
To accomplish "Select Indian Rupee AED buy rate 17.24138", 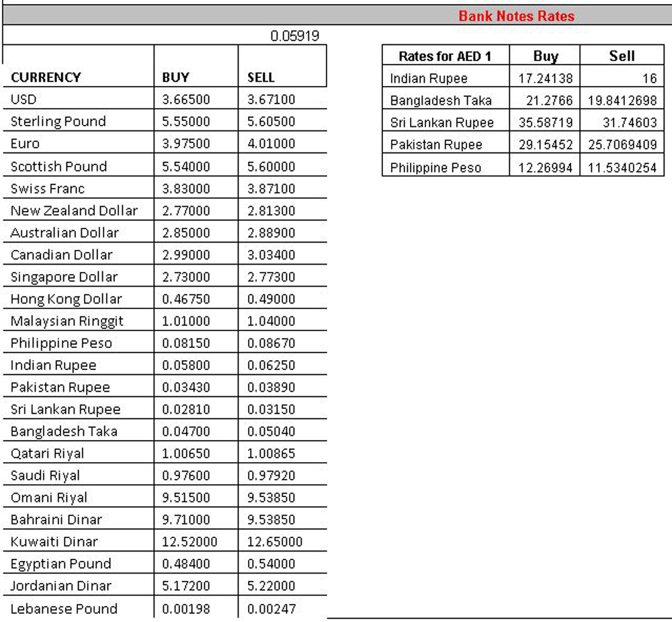I will click(x=546, y=79).
